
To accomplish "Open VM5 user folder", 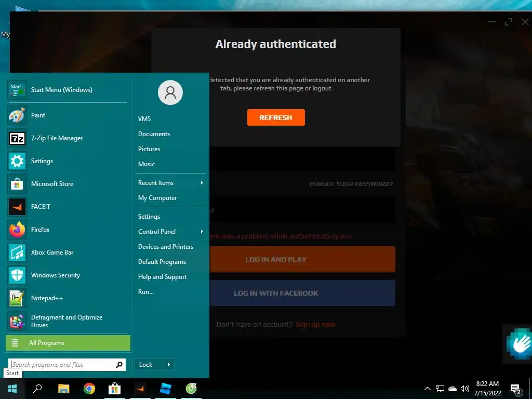I will tap(144, 119).
